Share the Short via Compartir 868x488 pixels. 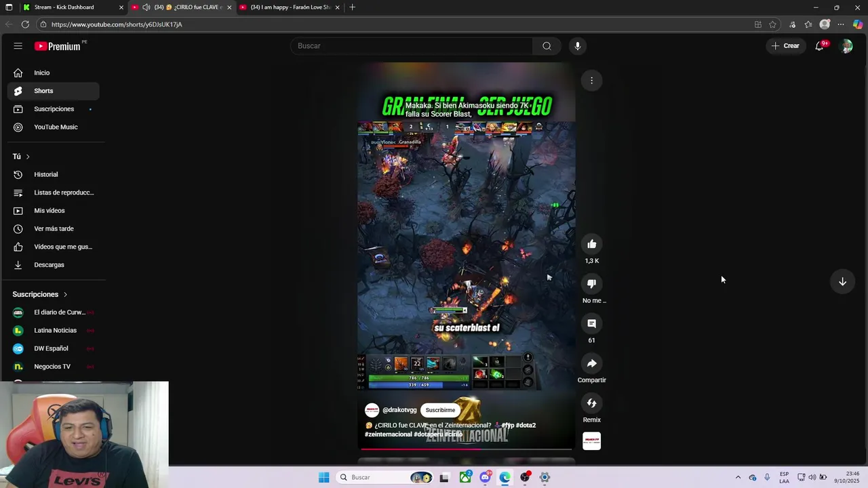(591, 364)
